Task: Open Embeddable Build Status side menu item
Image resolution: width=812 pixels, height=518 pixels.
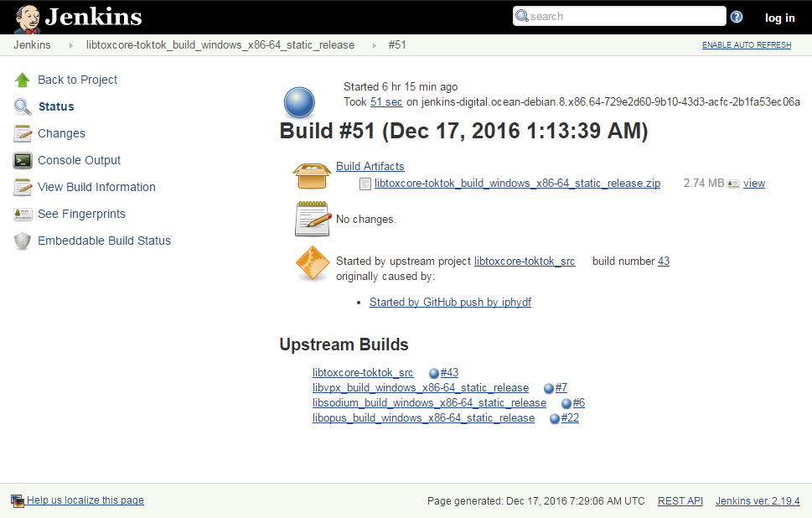Action: click(x=104, y=241)
